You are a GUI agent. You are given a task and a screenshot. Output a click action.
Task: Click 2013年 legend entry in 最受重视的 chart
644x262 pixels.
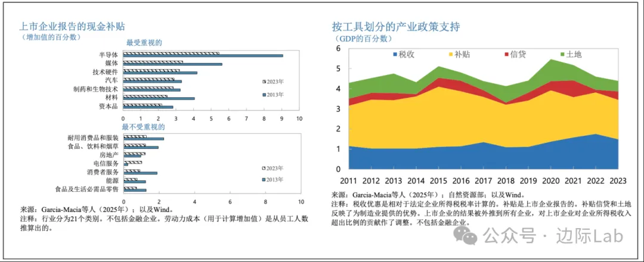[x=273, y=94]
